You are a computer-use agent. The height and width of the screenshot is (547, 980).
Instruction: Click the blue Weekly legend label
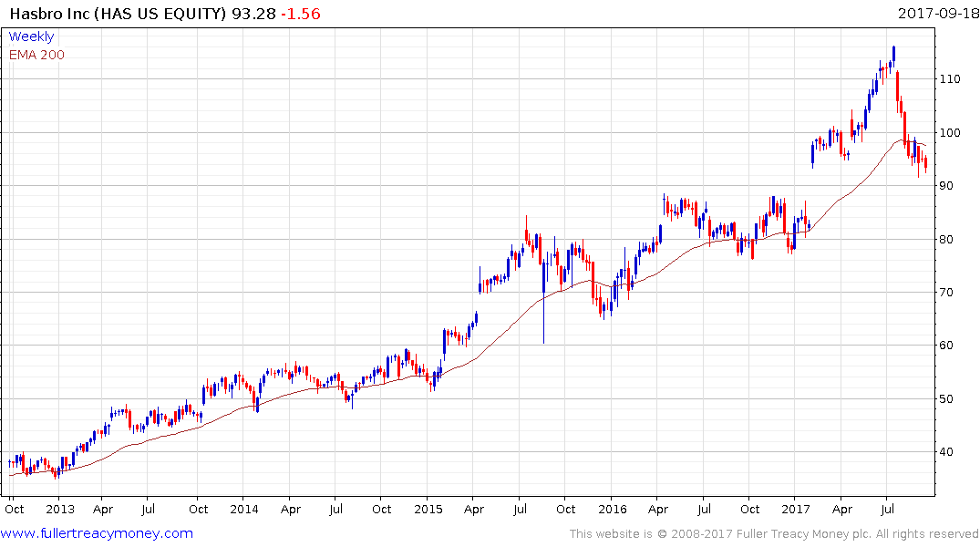pyautogui.click(x=31, y=36)
